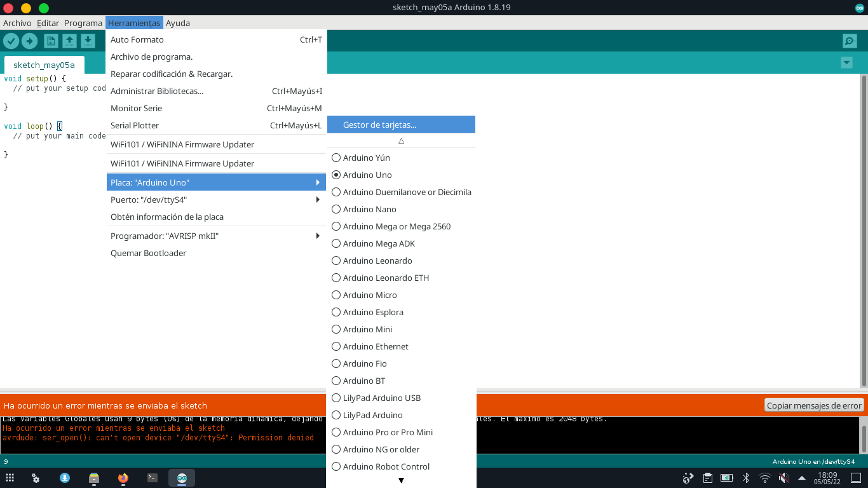Choose Arduino Duemilanove or Diecimila board

tap(401, 192)
